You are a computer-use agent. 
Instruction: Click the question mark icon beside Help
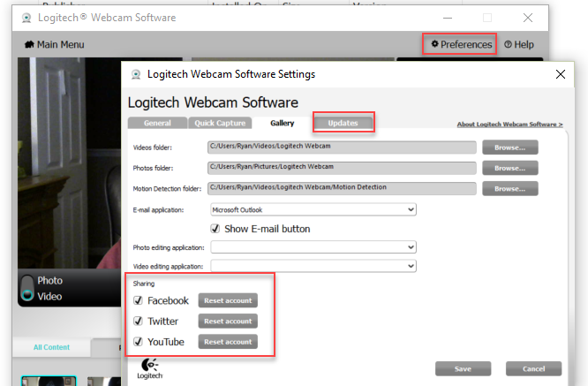[x=508, y=44]
